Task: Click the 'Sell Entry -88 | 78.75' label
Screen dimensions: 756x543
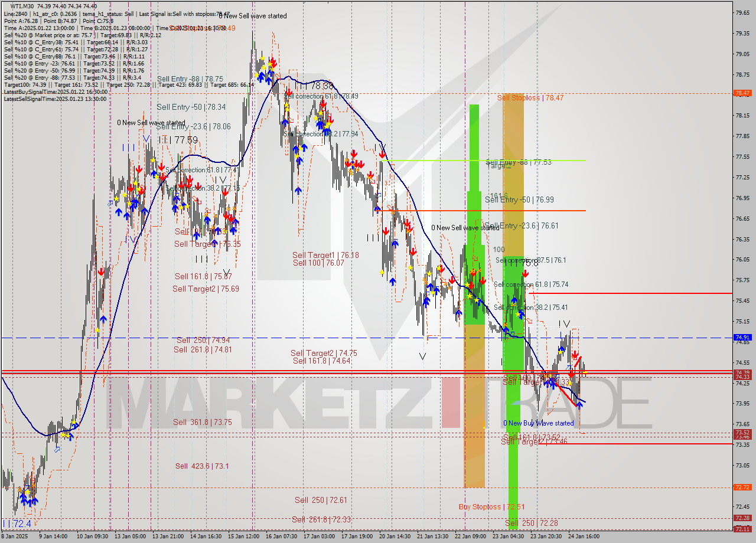Action: [190, 78]
